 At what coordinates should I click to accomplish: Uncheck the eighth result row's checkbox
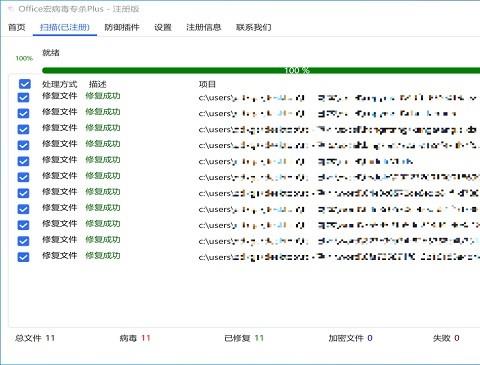pyautogui.click(x=23, y=209)
